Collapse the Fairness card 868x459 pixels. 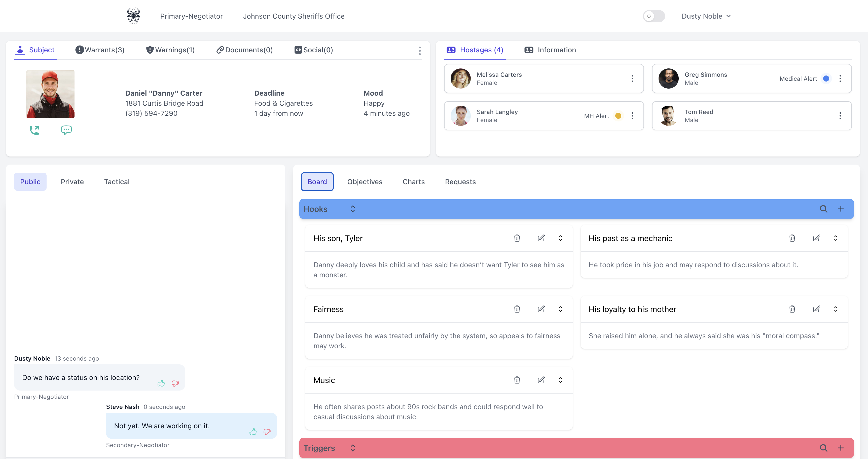click(560, 309)
